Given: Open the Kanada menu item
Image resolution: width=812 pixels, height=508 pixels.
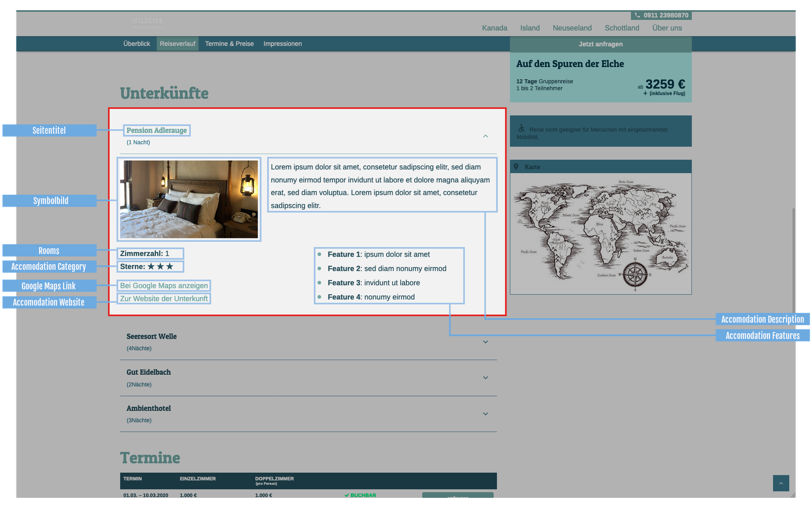Looking at the screenshot, I should [494, 28].
